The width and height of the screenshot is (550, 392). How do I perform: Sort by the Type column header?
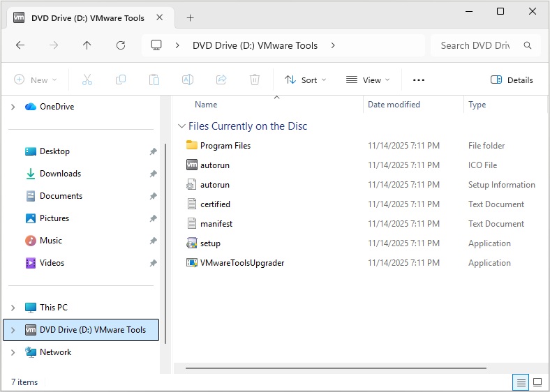click(477, 105)
